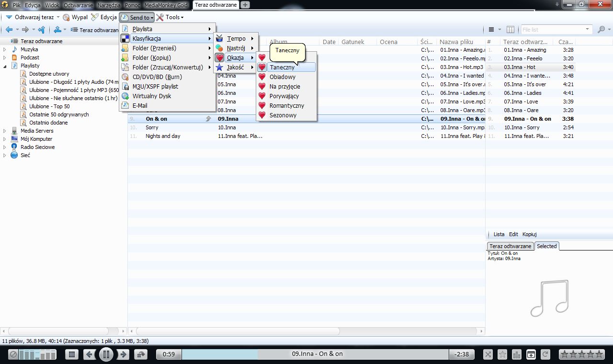The height and width of the screenshot is (364, 613).
Task: Click the Odtwarzaj teraz toolbar button
Action: [x=30, y=17]
